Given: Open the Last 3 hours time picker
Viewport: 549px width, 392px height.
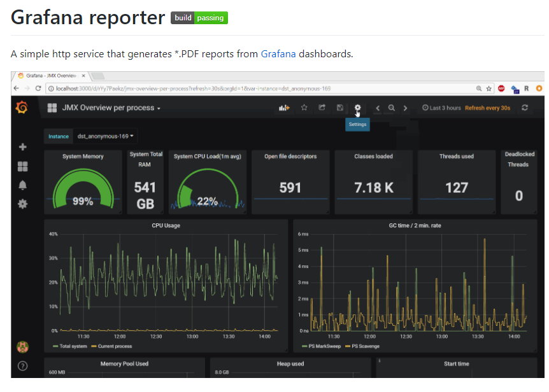Looking at the screenshot, I should (441, 108).
